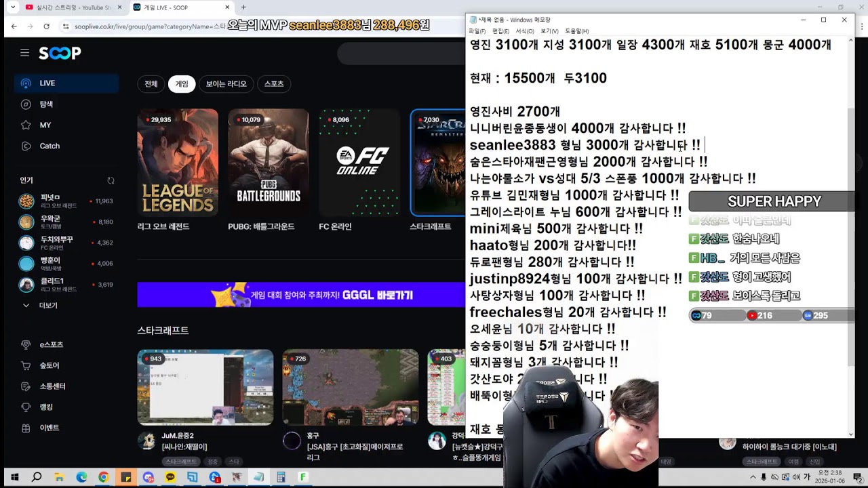Open streamer 두치와뿌꾸 in popular list
Image resolution: width=868 pixels, height=488 pixels.
[x=66, y=243]
